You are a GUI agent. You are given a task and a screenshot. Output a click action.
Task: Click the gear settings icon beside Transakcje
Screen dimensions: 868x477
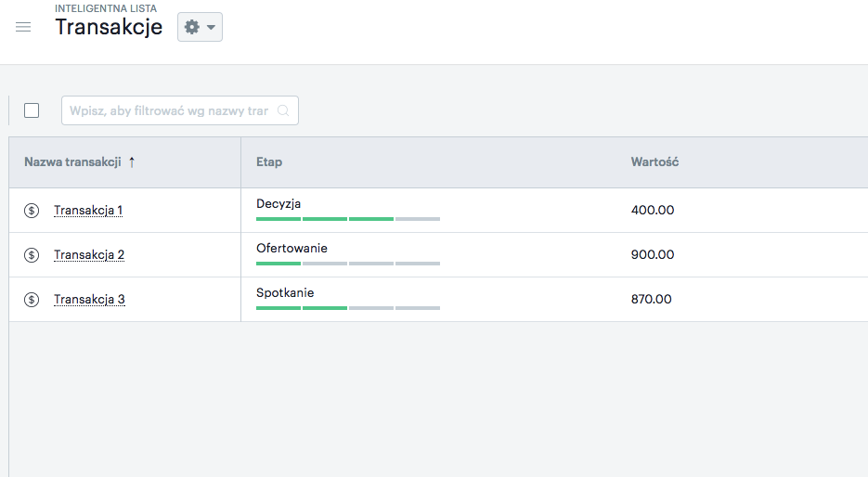pyautogui.click(x=191, y=27)
